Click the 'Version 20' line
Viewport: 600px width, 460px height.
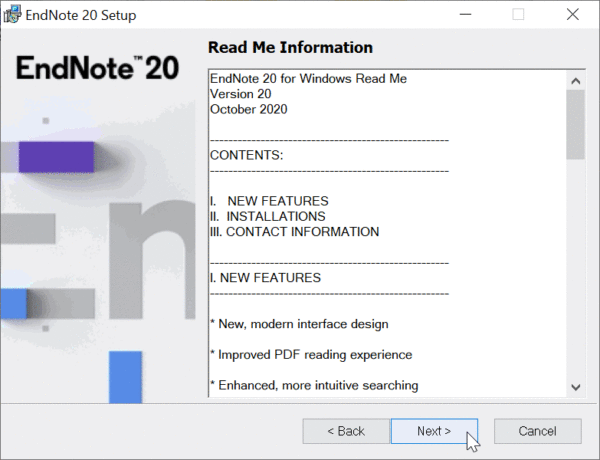pos(241,94)
